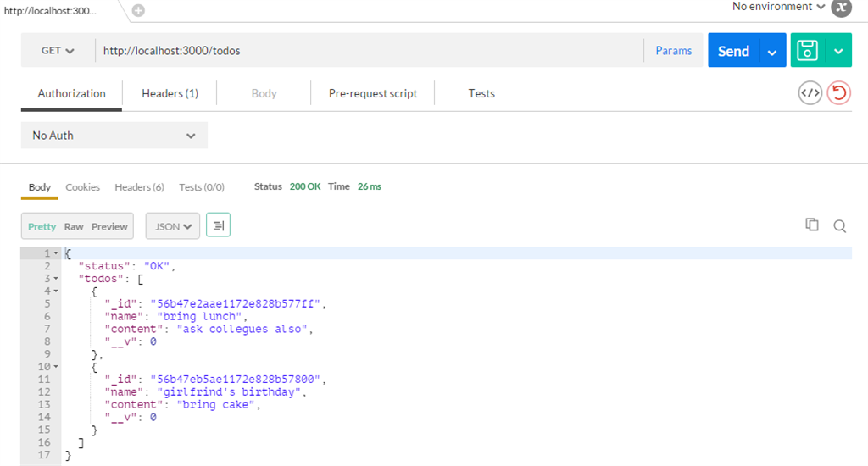Copy response body to clipboard

tap(812, 225)
